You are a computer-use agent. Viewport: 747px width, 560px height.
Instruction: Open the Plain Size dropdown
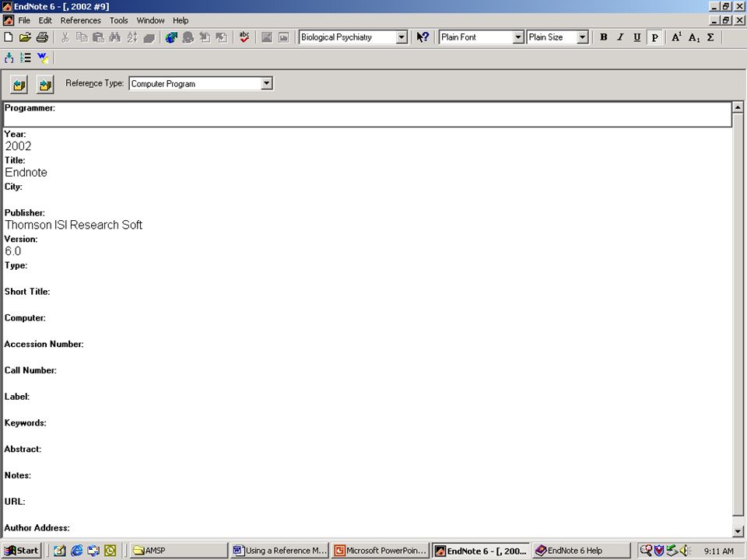tap(582, 37)
